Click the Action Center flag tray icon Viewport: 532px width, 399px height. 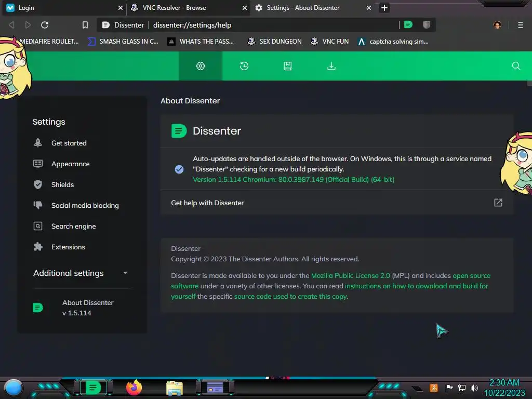click(x=449, y=388)
